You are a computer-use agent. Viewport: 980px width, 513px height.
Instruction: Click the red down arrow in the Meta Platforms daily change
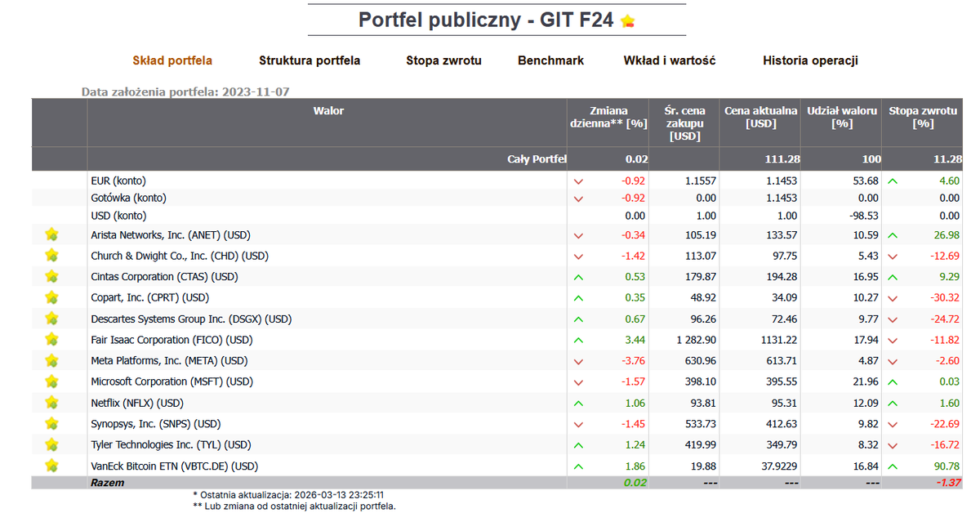578,361
